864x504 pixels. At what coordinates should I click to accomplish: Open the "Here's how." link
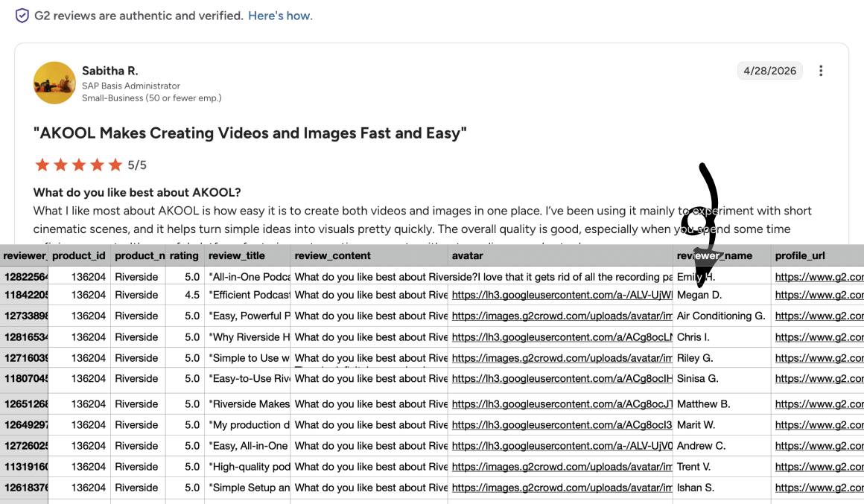point(280,16)
